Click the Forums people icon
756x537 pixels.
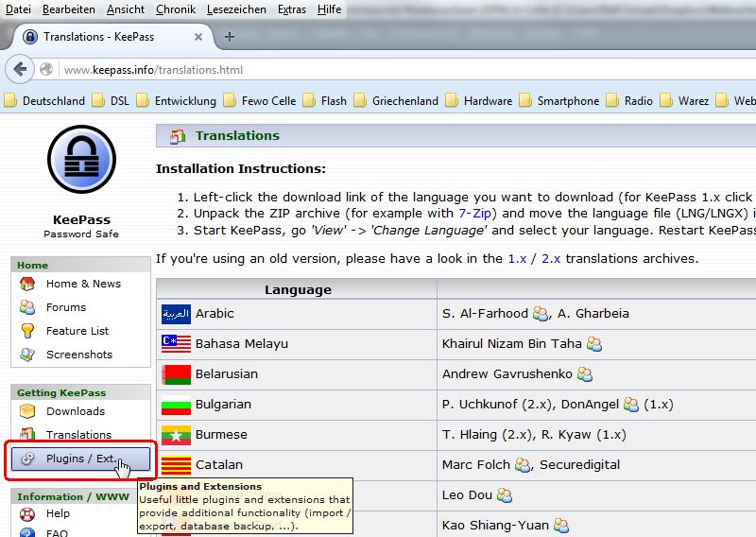27,307
